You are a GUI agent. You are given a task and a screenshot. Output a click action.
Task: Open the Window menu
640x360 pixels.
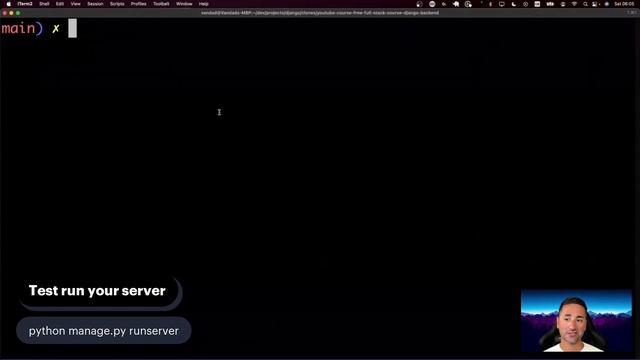pyautogui.click(x=184, y=4)
